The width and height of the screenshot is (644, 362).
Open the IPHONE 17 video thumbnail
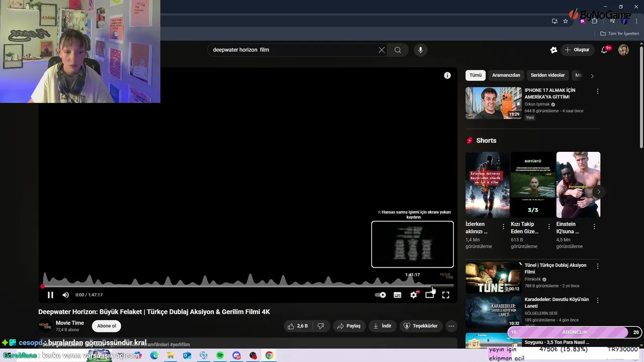click(x=494, y=103)
